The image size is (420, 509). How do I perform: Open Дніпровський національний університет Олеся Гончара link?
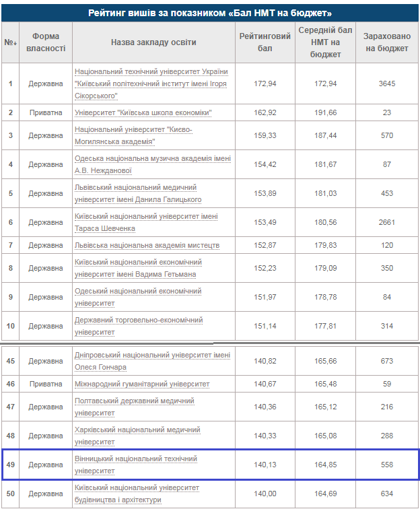coord(153,361)
